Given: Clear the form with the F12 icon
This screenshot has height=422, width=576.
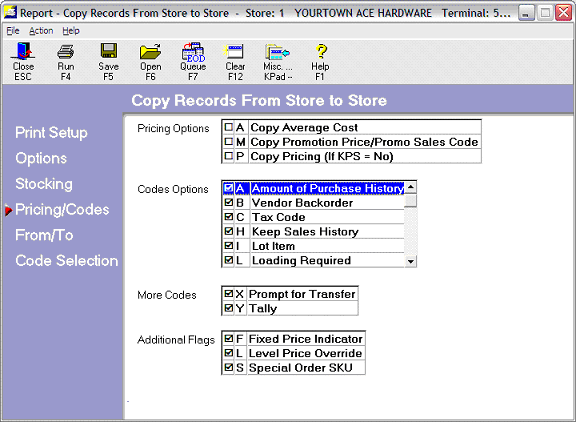Looking at the screenshot, I should pos(235,61).
